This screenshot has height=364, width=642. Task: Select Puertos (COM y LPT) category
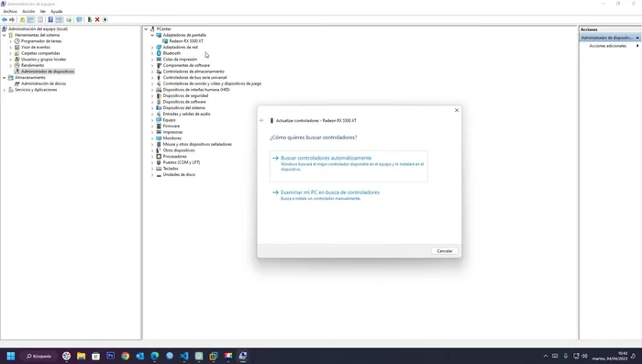[x=182, y=162]
